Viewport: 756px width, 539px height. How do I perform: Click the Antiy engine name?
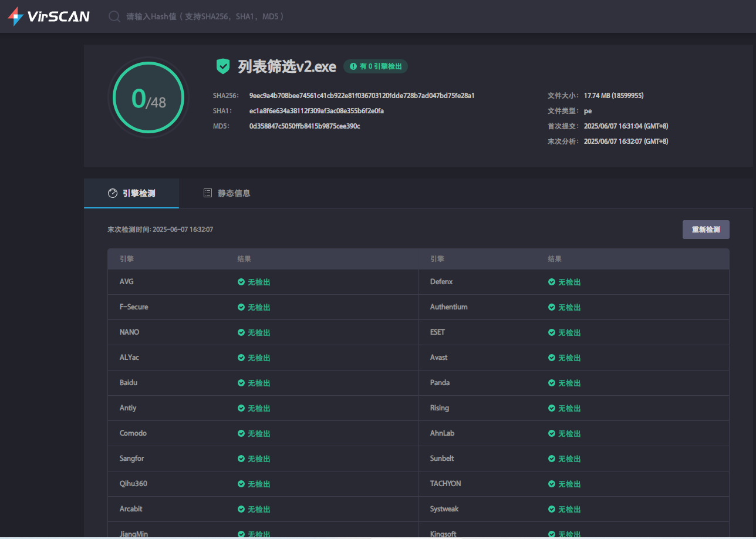[128, 408]
